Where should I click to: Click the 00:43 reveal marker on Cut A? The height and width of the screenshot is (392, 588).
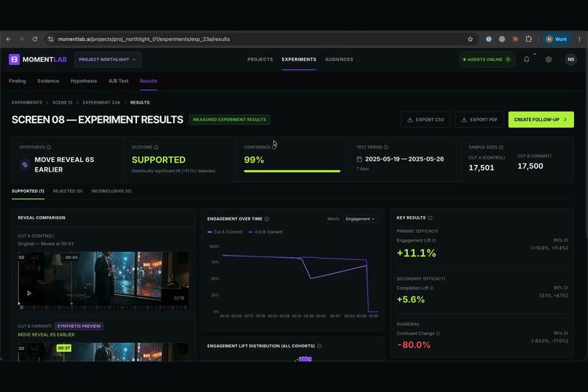[71, 258]
